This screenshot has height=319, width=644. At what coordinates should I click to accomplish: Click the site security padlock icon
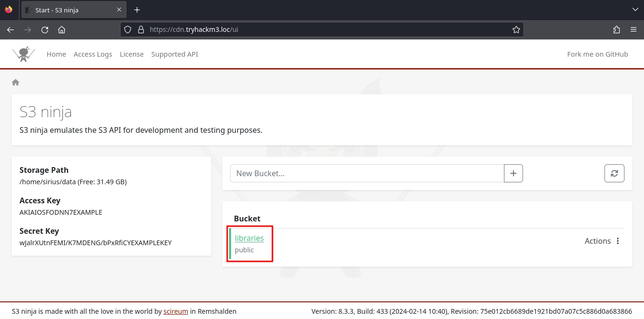coord(141,30)
